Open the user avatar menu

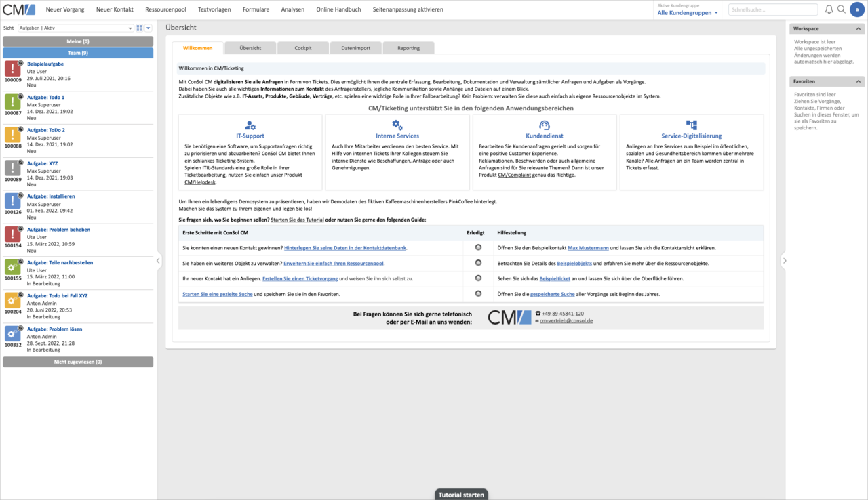pos(857,9)
